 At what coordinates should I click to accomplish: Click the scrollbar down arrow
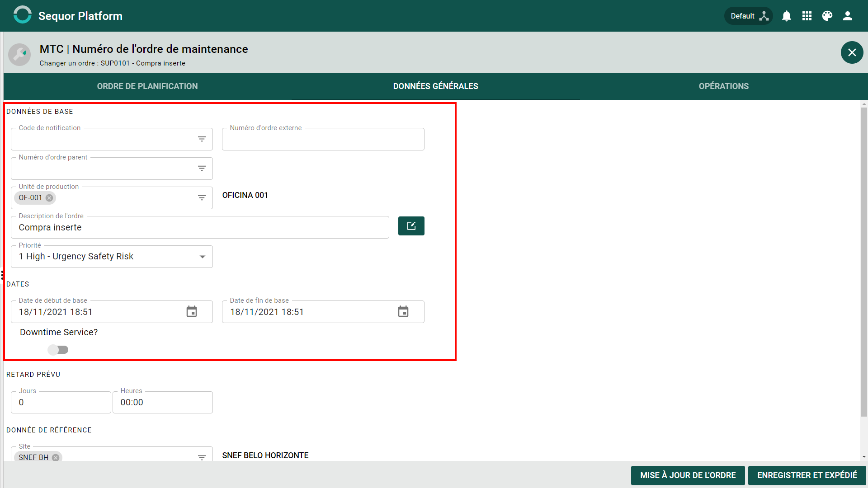[x=864, y=457]
